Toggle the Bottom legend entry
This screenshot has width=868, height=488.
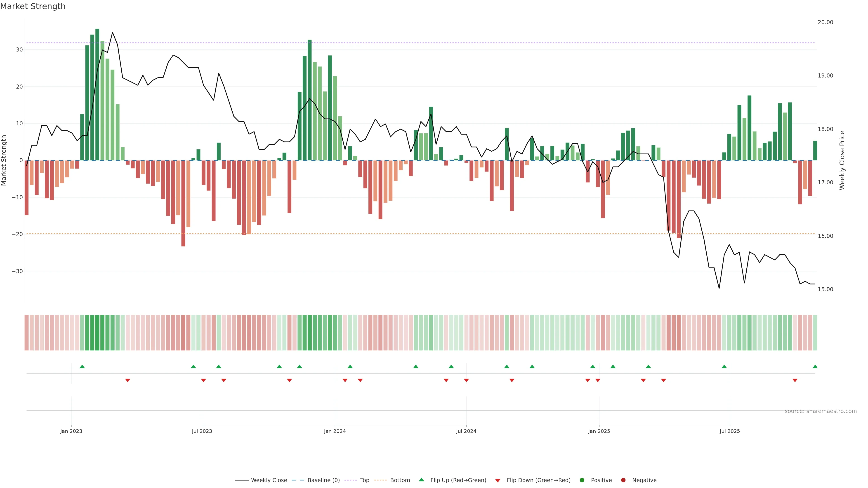[400, 480]
